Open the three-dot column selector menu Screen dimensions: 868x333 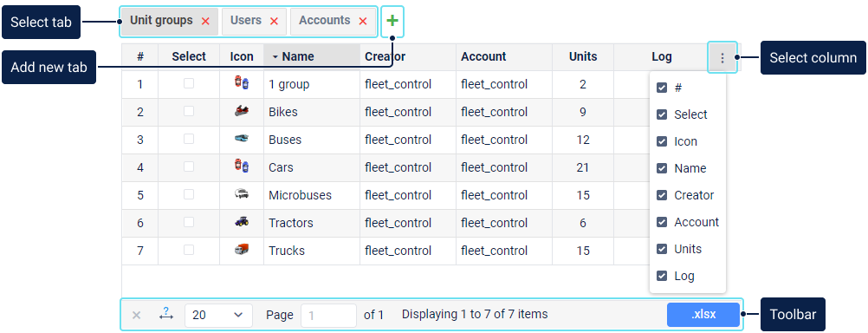click(x=722, y=57)
